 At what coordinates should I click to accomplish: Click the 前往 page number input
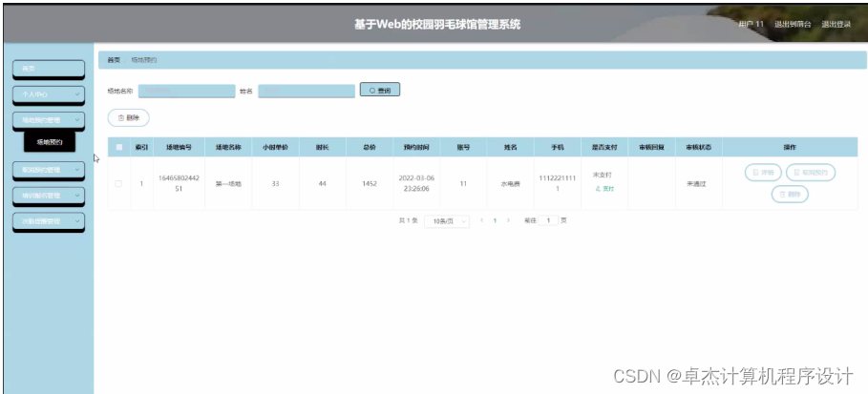pos(549,220)
